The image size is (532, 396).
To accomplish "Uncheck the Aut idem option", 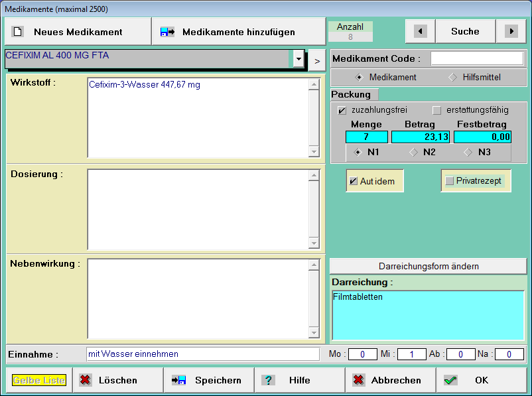I will pos(354,181).
